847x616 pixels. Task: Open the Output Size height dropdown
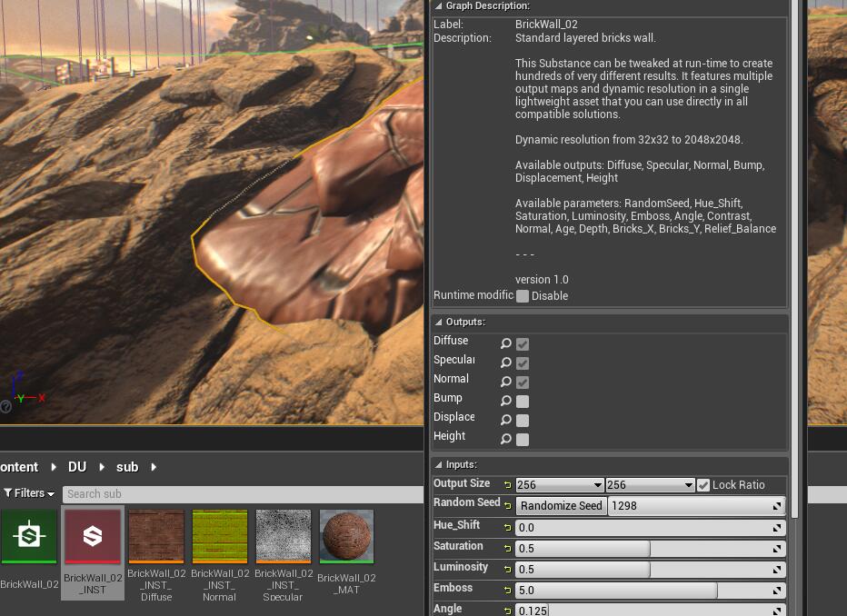click(650, 485)
